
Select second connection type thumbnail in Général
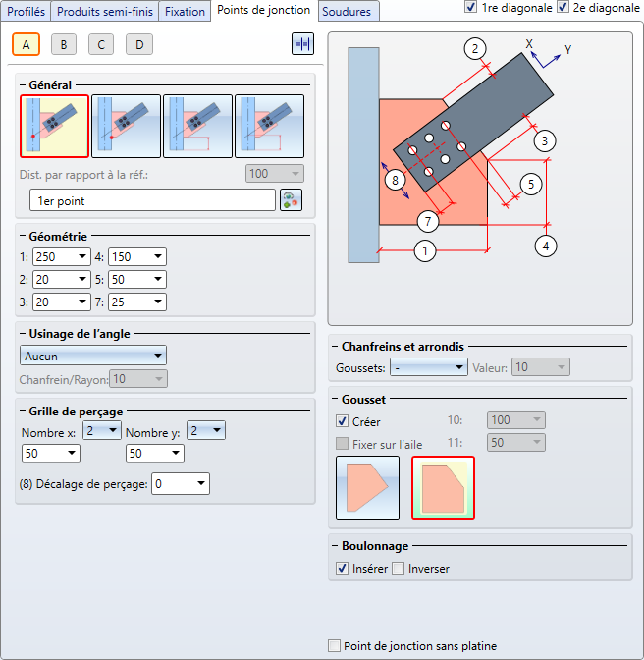tap(127, 127)
